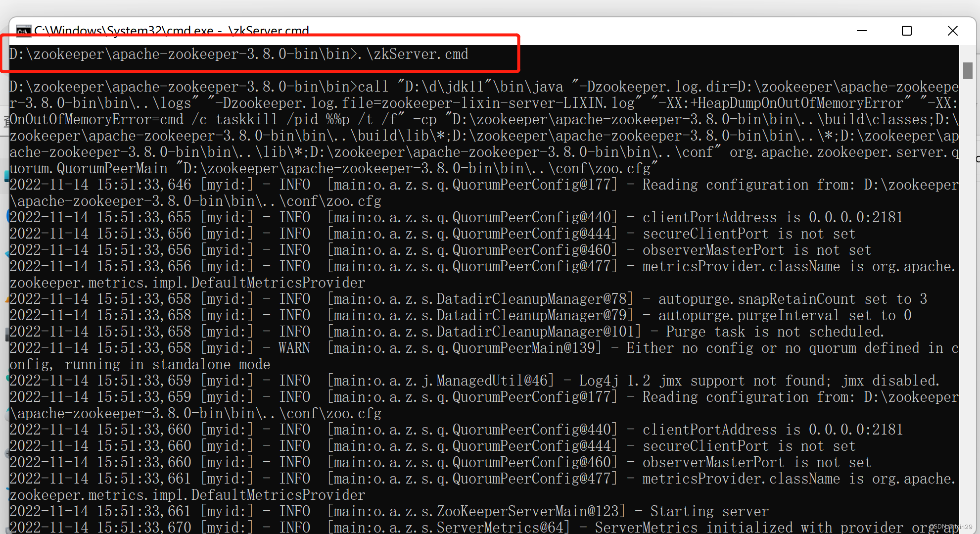
Task: Click the CSDN watermark in the bottom corner
Action: click(951, 527)
